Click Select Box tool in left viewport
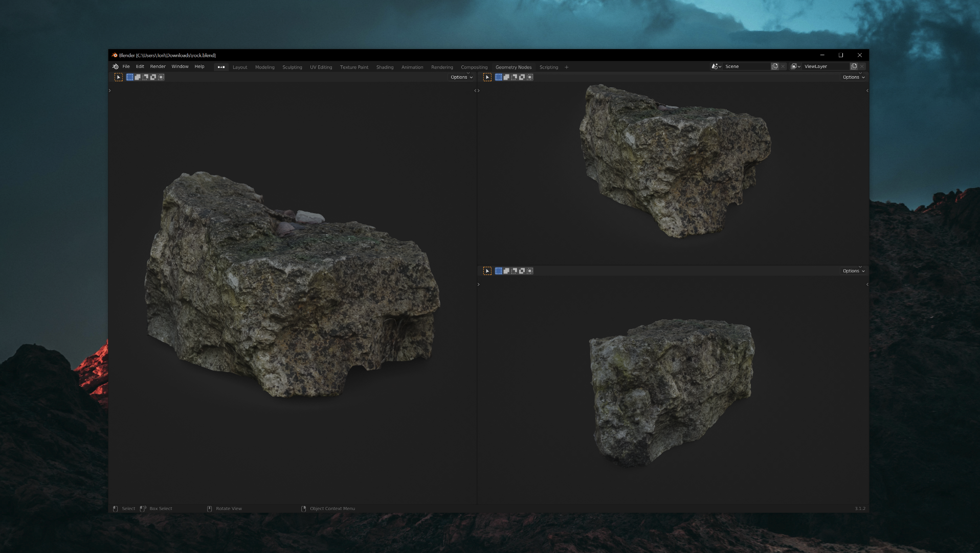 point(119,77)
